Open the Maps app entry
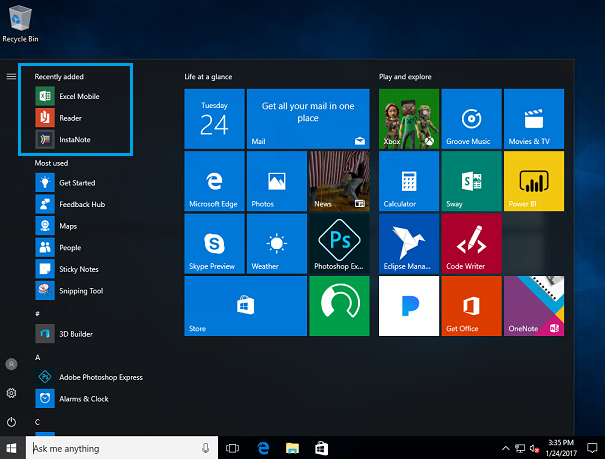The image size is (605, 459). [56, 226]
